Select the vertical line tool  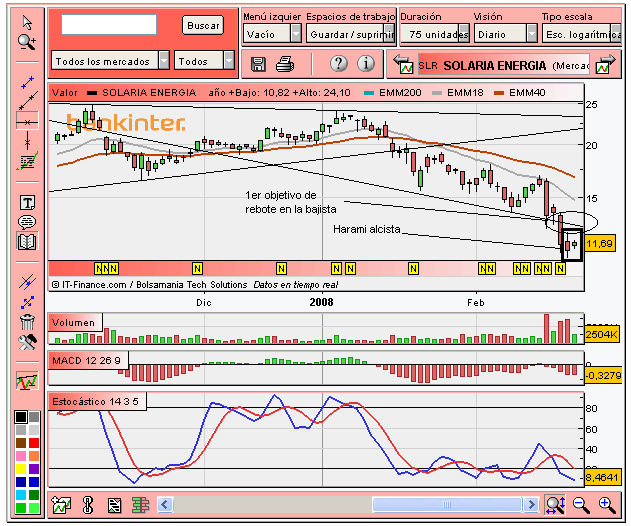(27, 141)
